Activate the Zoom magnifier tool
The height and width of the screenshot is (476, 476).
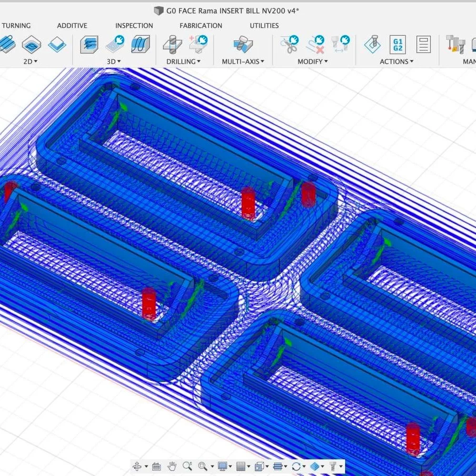[187, 466]
